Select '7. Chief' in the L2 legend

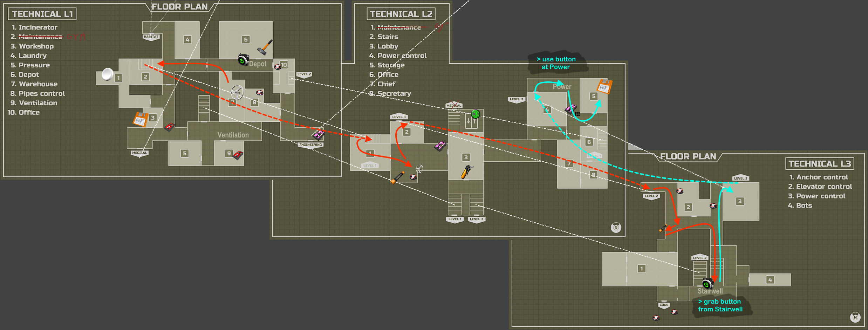pos(382,84)
